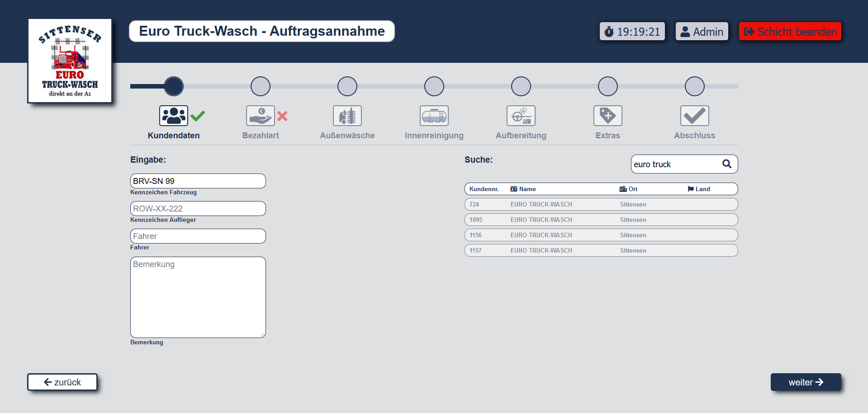
Task: Click the Euro Truck-Wasch logo
Action: coord(70,61)
